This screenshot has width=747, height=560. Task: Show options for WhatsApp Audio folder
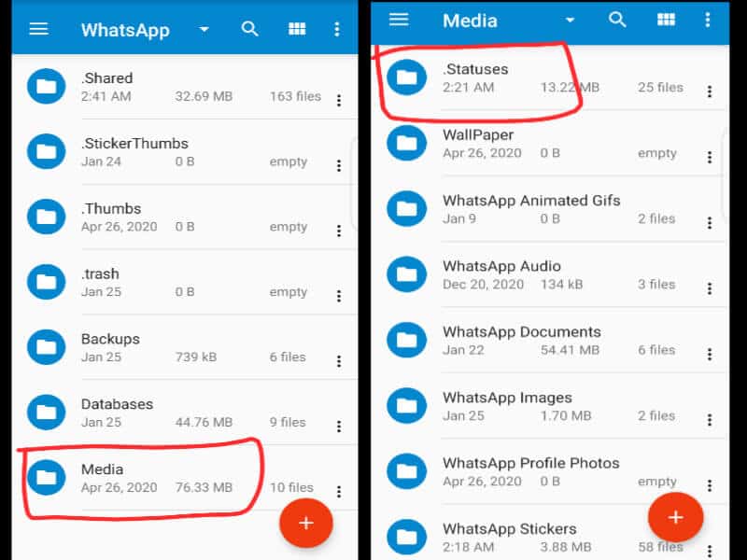pos(710,289)
